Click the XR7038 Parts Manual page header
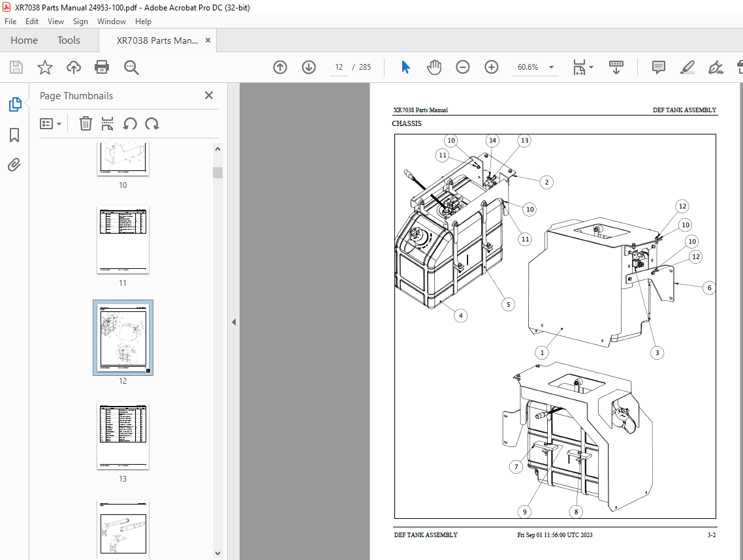This screenshot has width=743, height=560. point(420,110)
